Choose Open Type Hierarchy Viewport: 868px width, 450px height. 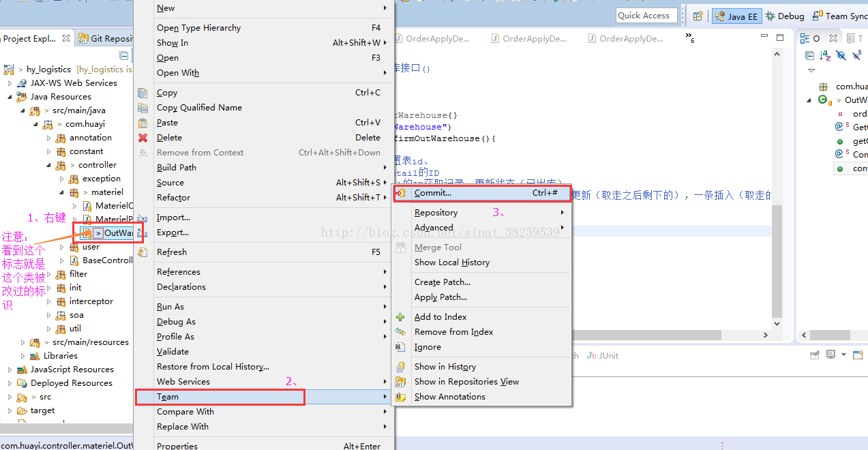pos(263,28)
